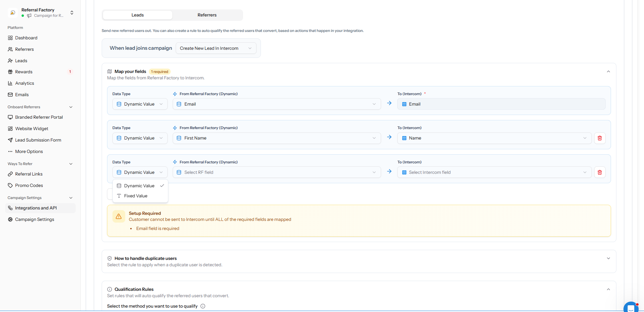Collapse the Map your fields section
Viewport: 644px width, 312px height.
click(x=608, y=72)
